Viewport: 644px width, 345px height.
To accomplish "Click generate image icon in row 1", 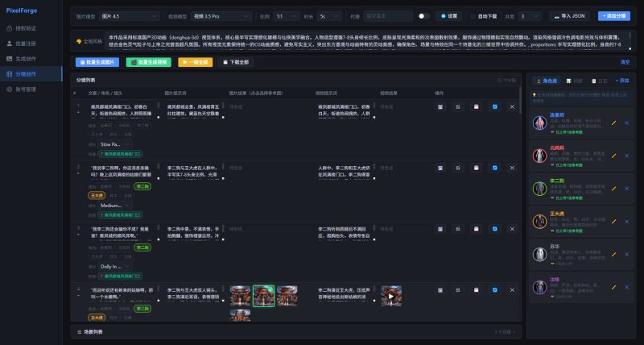I will pyautogui.click(x=440, y=107).
